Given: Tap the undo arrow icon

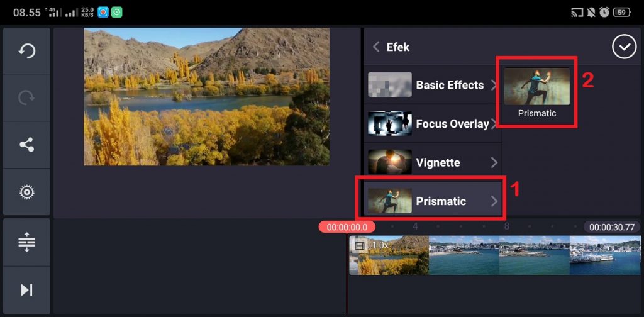Looking at the screenshot, I should click(x=26, y=51).
